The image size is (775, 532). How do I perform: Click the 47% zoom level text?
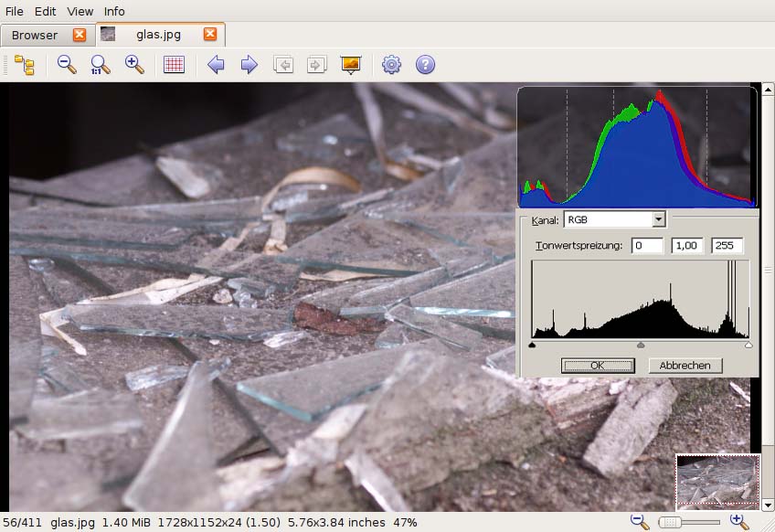click(x=405, y=523)
